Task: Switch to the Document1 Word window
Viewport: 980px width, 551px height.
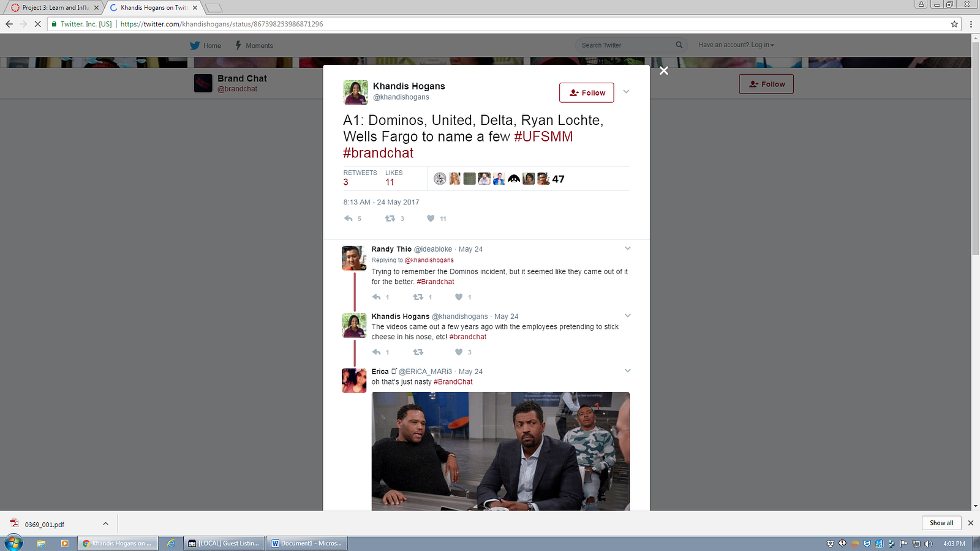Action: (307, 543)
